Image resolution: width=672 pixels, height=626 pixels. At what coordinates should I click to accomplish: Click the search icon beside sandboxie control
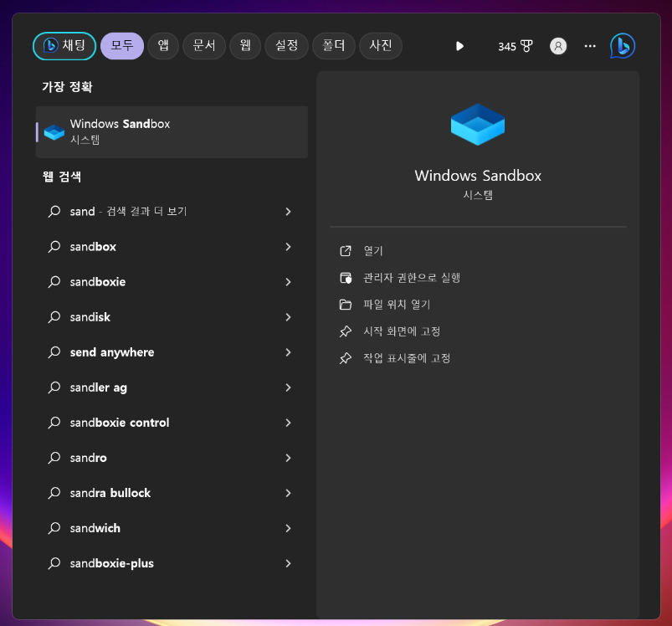tap(54, 423)
